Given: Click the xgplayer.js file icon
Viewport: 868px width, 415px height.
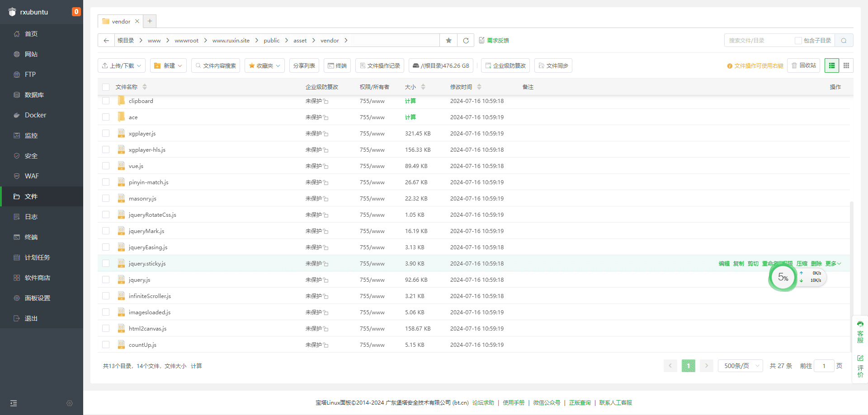Looking at the screenshot, I should click(x=121, y=133).
